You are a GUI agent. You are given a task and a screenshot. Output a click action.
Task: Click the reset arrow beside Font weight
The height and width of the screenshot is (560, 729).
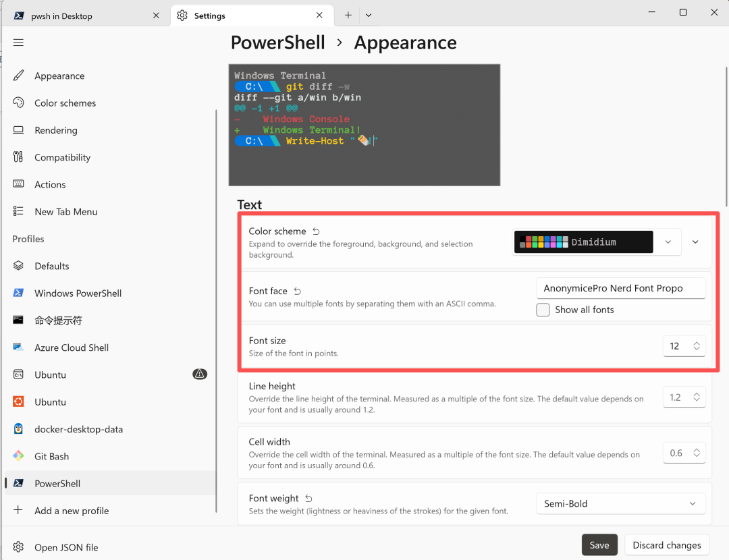point(308,498)
